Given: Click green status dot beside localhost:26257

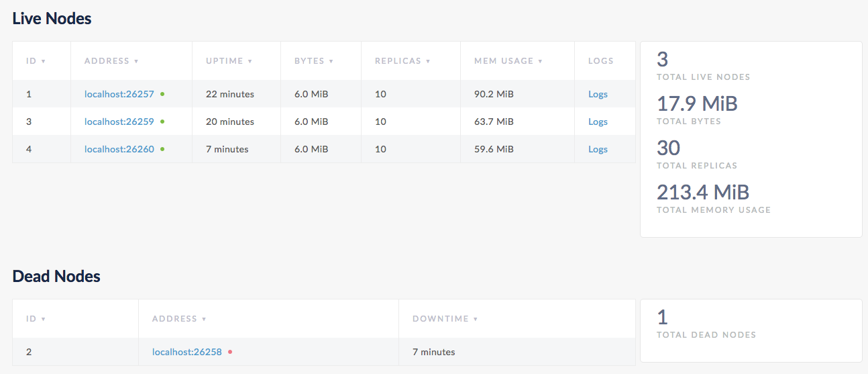Looking at the screenshot, I should pos(162,94).
